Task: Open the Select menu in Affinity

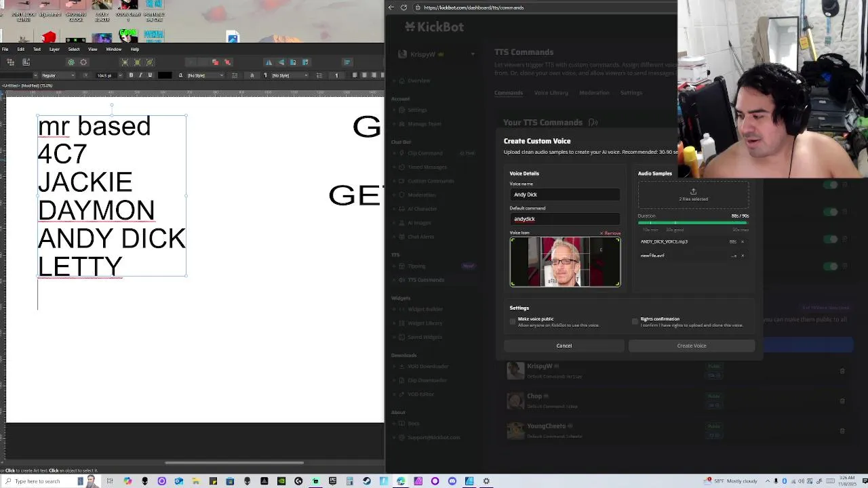Action: pos(74,49)
